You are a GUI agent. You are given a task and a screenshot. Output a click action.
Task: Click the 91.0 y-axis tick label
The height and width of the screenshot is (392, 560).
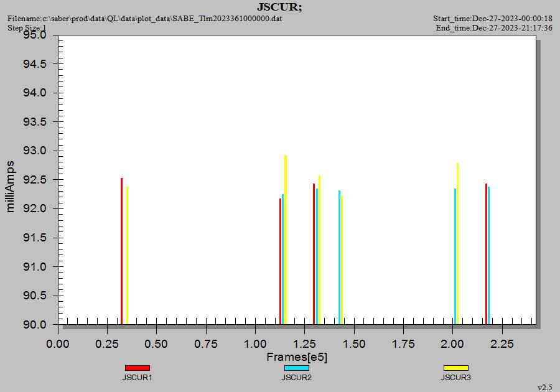point(35,267)
